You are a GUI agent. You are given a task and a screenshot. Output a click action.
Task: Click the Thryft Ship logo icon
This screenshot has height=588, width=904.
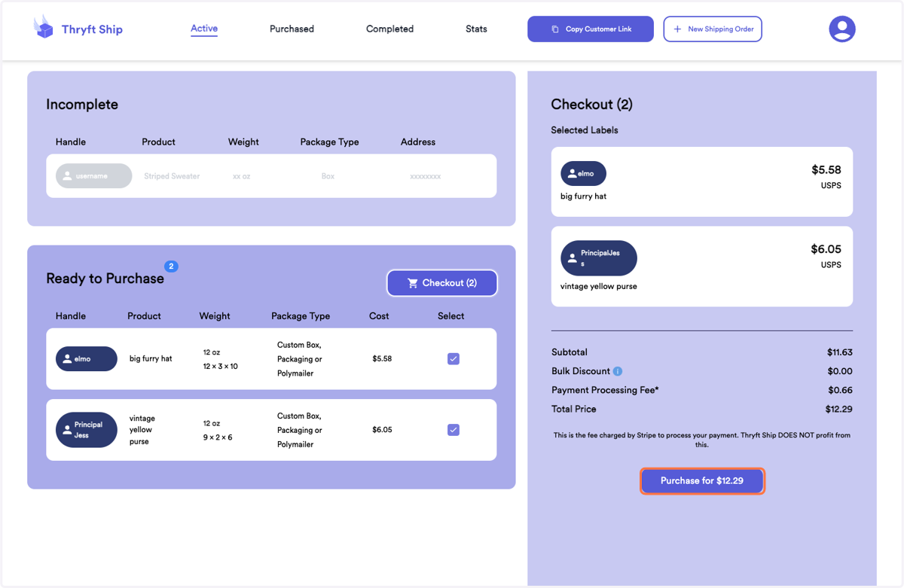(44, 27)
